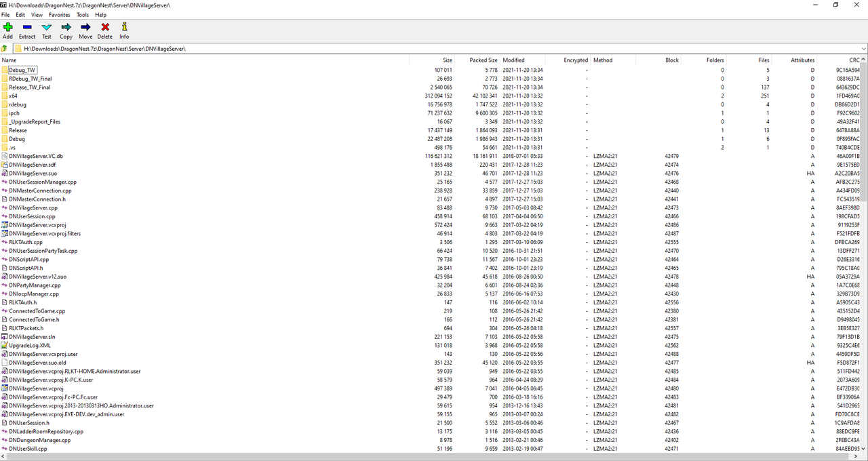Select DNVillageServer.vcproj.K-PC.K.user file name
Image resolution: width=868 pixels, height=461 pixels.
(51, 380)
